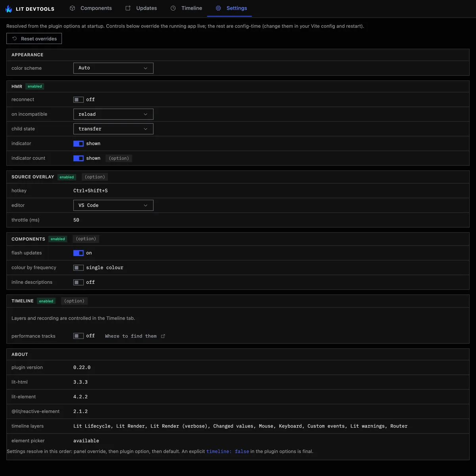Click the Updates tab icon

click(128, 8)
